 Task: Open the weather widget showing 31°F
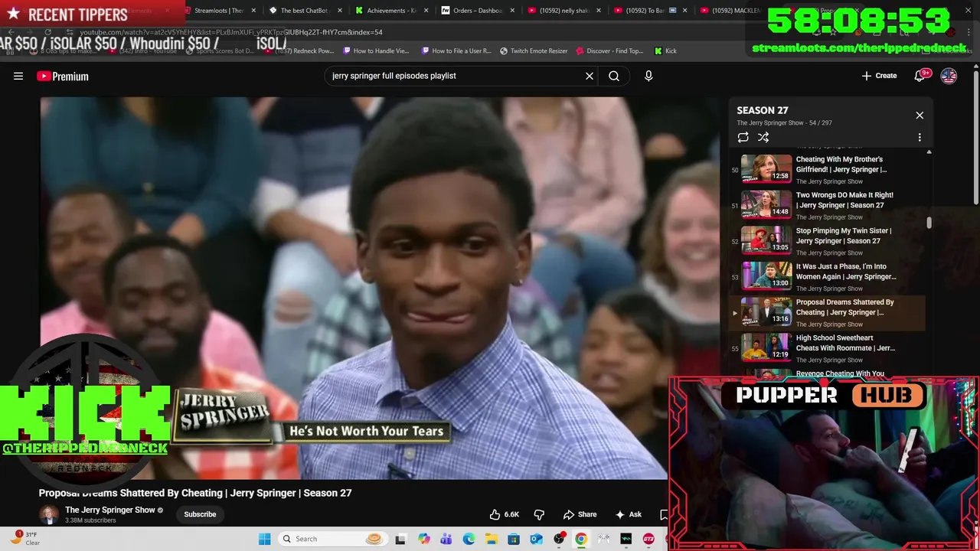[x=25, y=538]
